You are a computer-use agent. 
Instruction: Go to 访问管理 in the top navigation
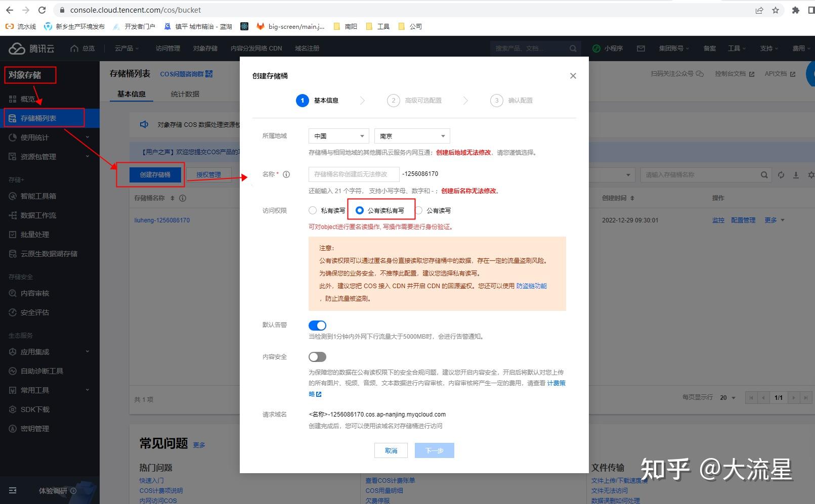coord(168,49)
